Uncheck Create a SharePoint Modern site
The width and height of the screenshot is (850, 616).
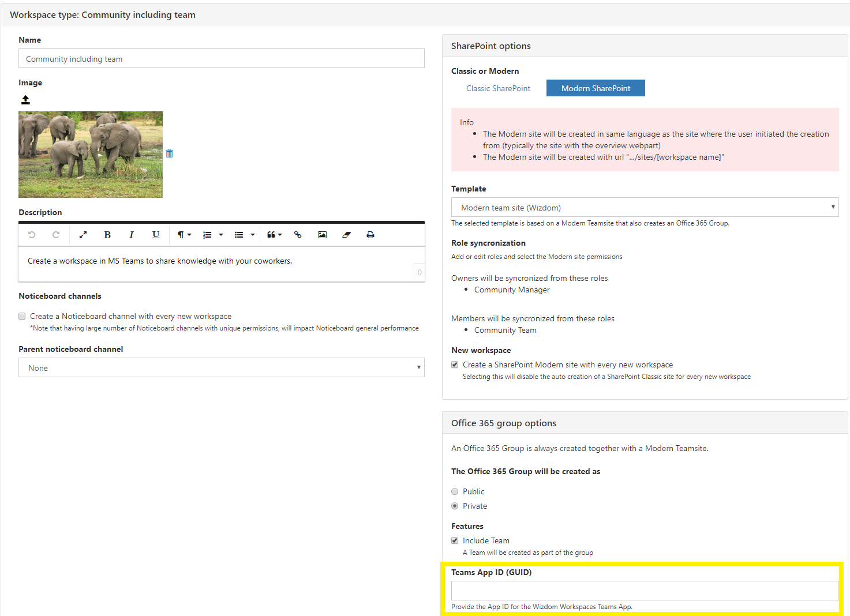click(455, 365)
